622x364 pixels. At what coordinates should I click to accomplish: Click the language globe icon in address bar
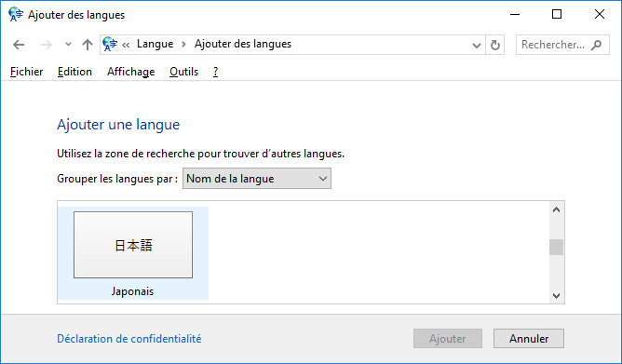(x=110, y=44)
